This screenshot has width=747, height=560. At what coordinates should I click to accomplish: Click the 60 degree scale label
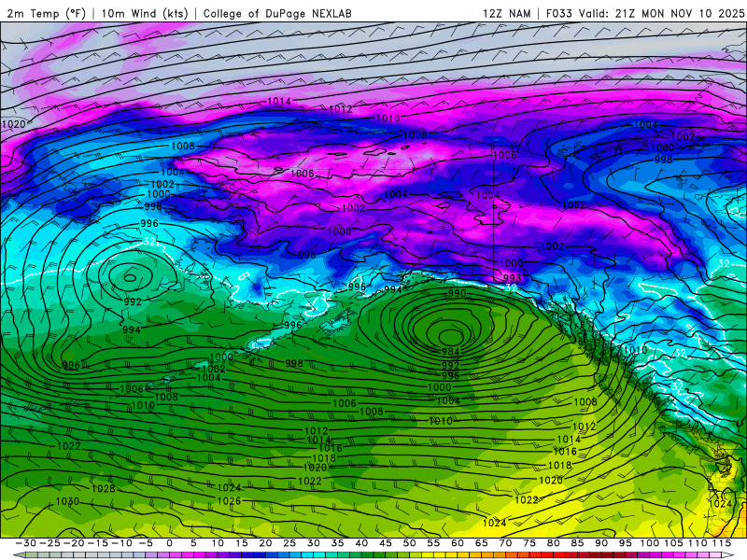pyautogui.click(x=457, y=543)
